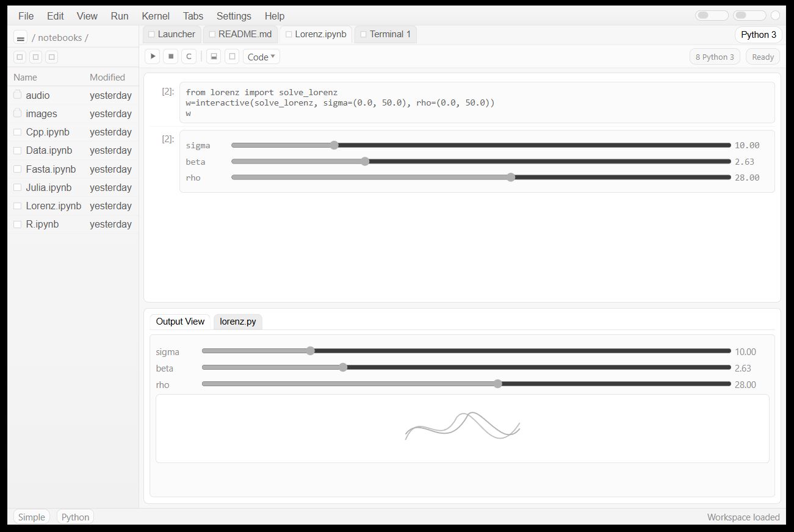Click the Run cell play icon
The height and width of the screenshot is (532, 794).
pos(153,57)
